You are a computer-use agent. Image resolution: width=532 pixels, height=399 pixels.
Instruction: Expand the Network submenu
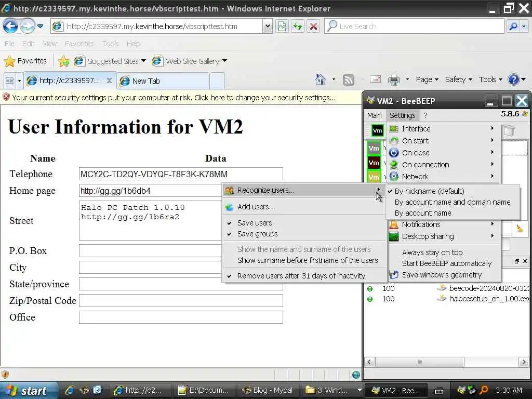coord(443,177)
